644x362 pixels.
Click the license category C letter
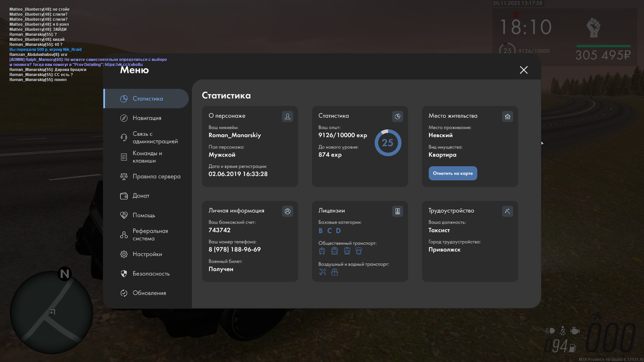pyautogui.click(x=330, y=231)
